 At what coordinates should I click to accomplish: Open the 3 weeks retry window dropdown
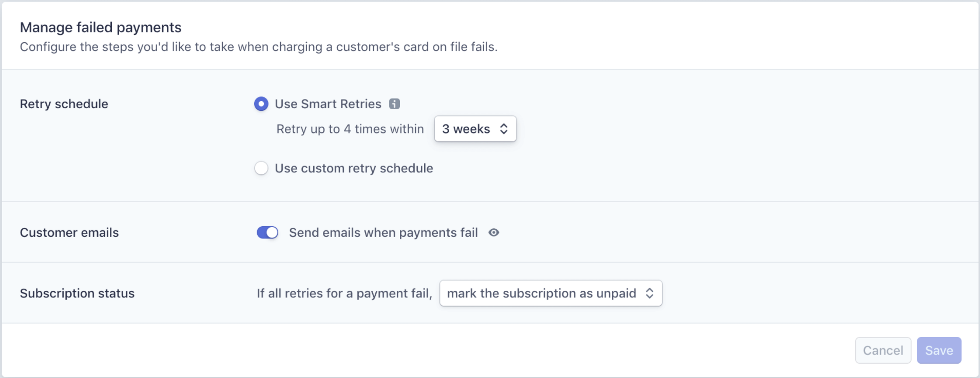(x=475, y=129)
